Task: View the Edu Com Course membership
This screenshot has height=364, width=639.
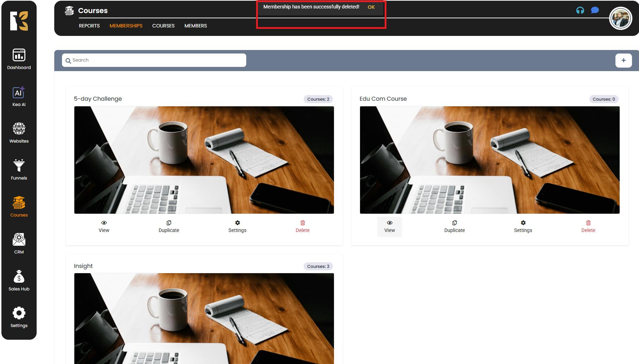Action: 389,226
